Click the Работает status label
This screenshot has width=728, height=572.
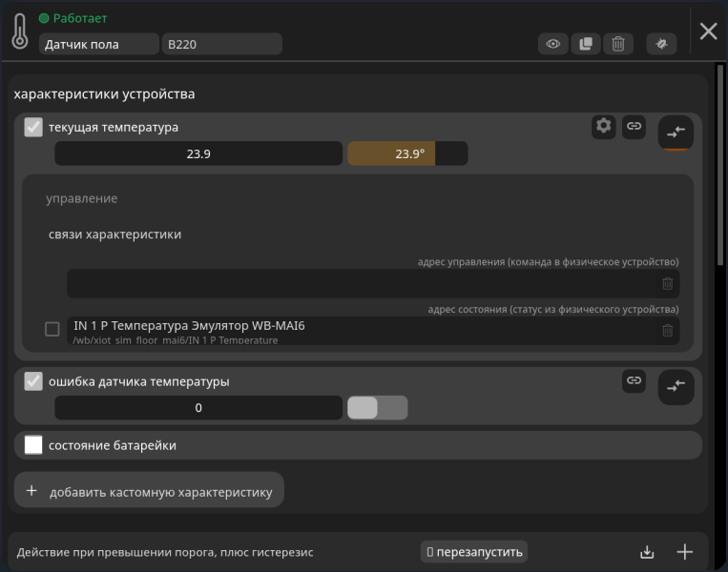tap(80, 18)
